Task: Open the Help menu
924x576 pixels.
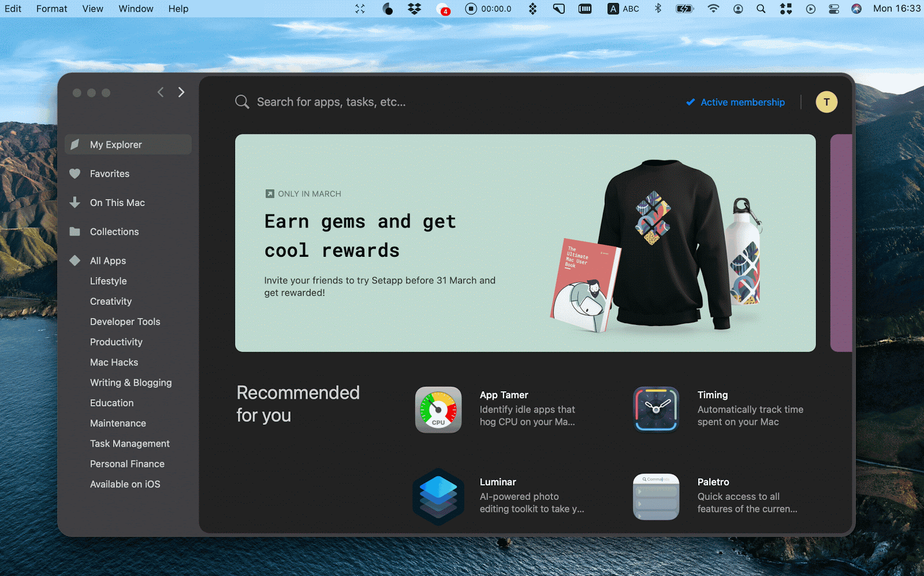Action: pos(178,9)
